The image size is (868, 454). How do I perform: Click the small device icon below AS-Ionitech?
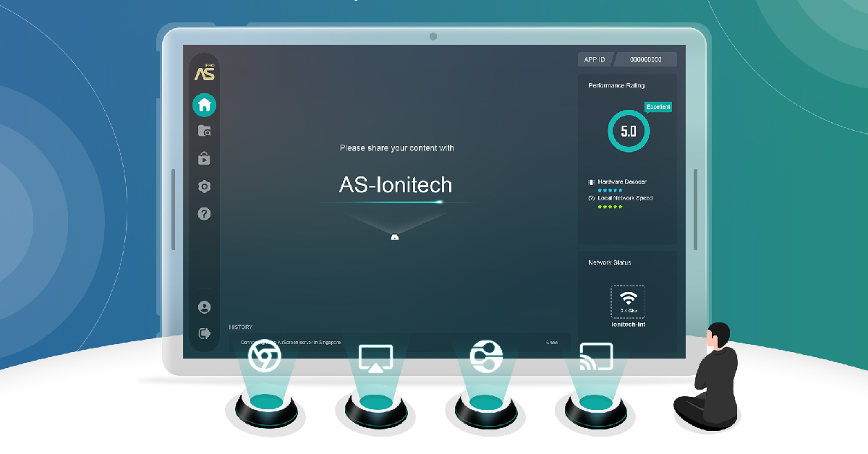pyautogui.click(x=395, y=236)
